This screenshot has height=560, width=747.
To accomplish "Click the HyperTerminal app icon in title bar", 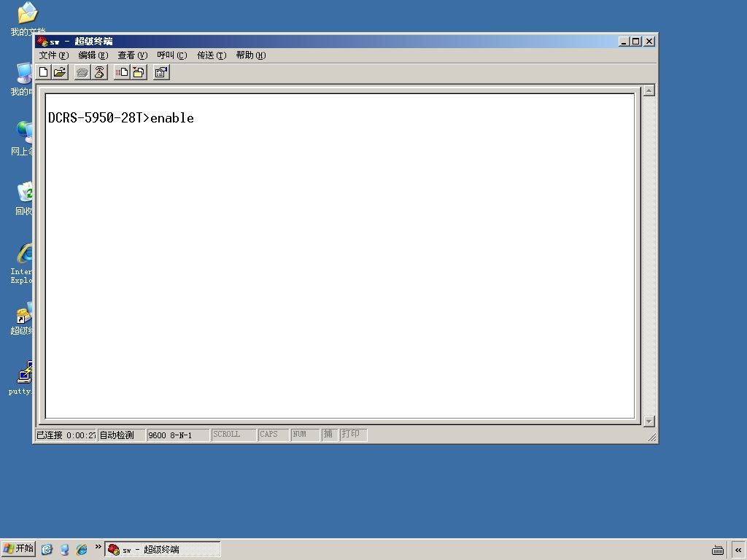I will [x=42, y=42].
